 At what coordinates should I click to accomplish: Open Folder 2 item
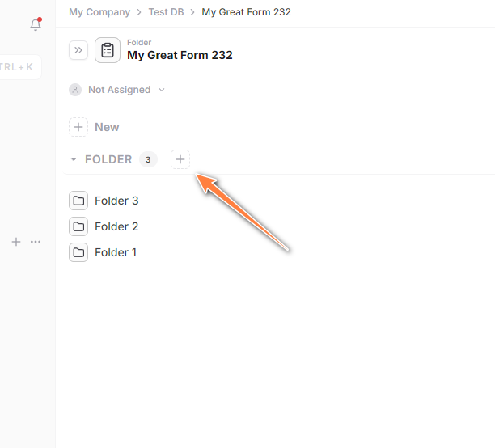point(116,226)
